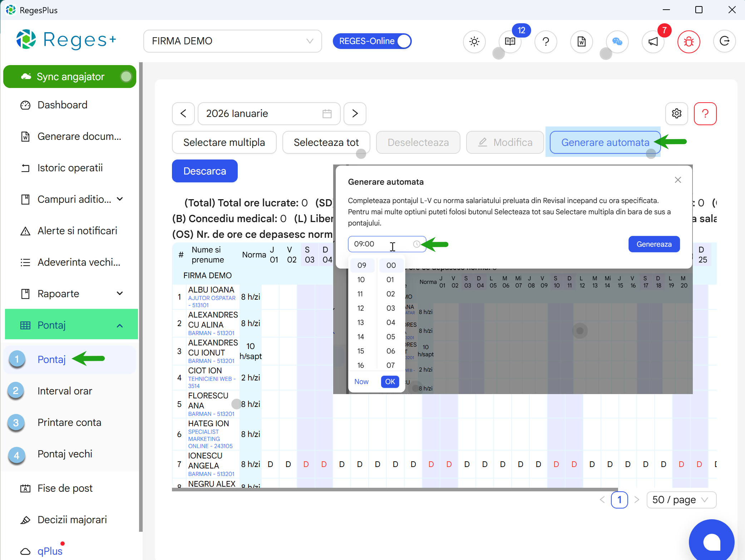Screen dimensions: 745x560
Task: Open Istoric operatii from the sidebar
Action: (x=70, y=167)
